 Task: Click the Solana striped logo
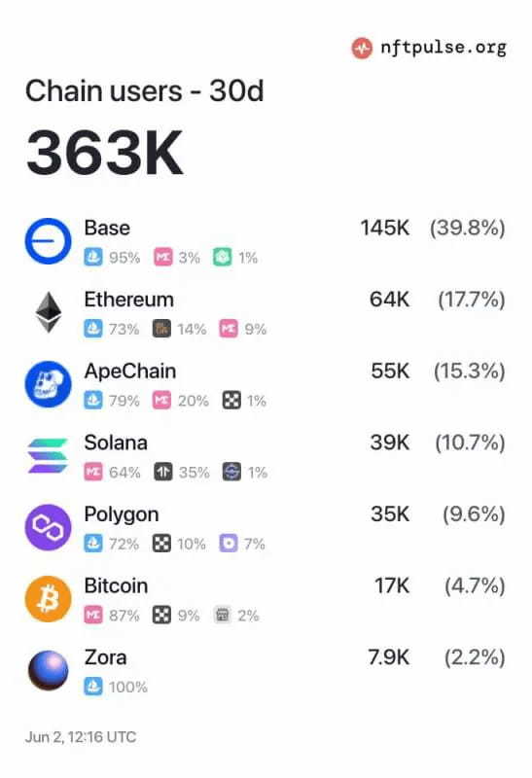click(48, 455)
